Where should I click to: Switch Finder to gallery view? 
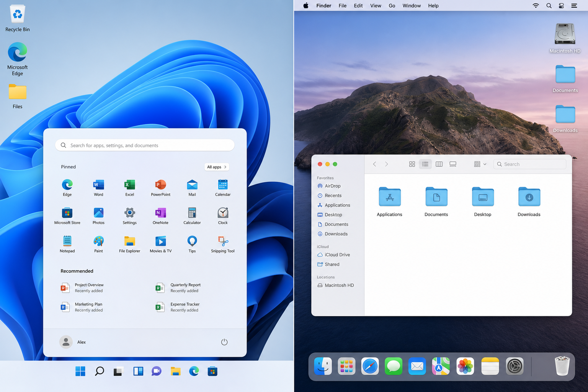tap(453, 164)
